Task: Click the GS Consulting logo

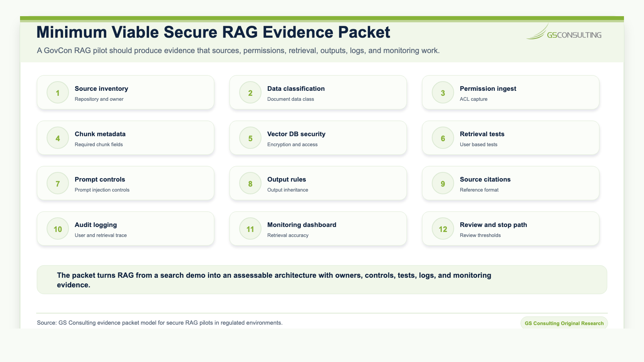Action: [x=564, y=32]
